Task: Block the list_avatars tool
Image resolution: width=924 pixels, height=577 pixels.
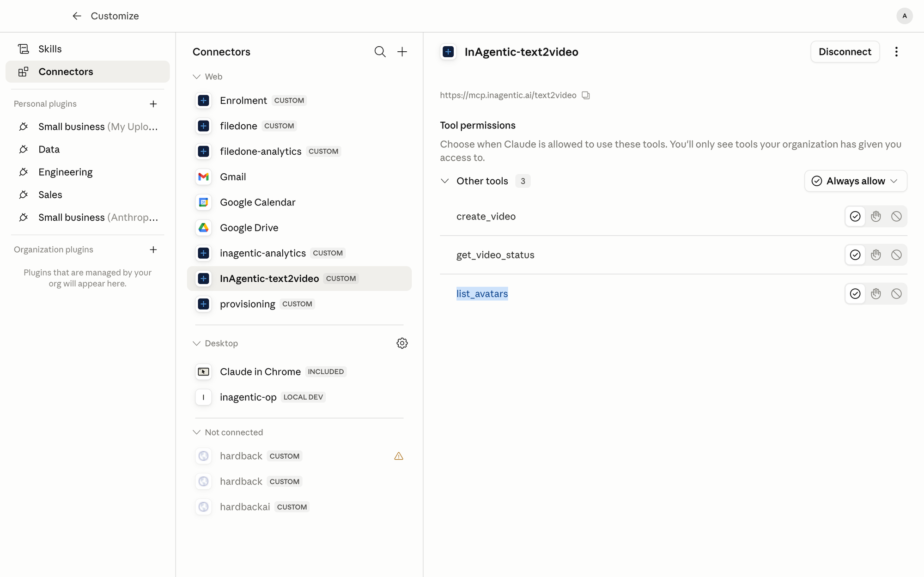Action: pyautogui.click(x=896, y=293)
